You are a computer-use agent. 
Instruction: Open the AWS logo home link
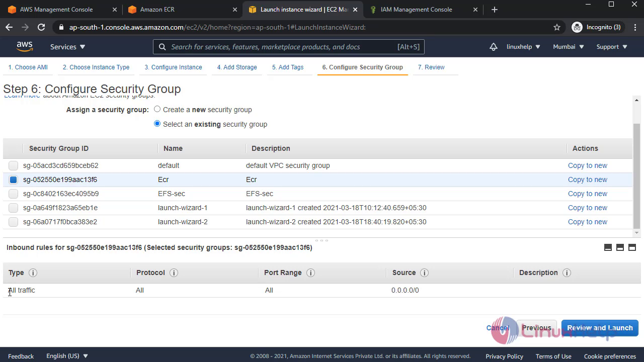(x=24, y=47)
